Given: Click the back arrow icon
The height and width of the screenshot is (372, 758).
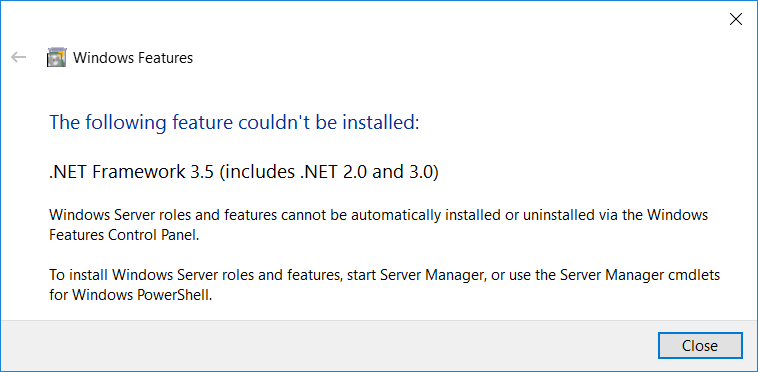Looking at the screenshot, I should pyautogui.click(x=18, y=57).
